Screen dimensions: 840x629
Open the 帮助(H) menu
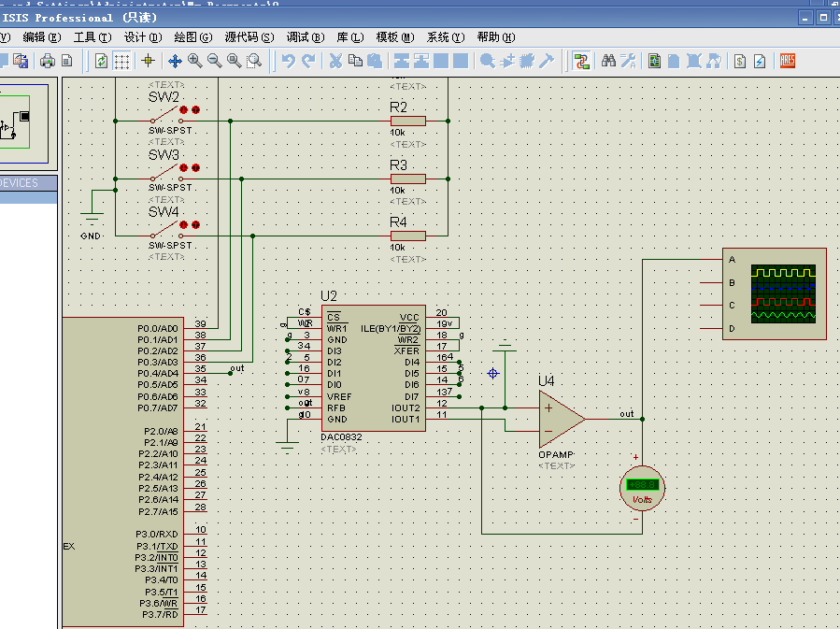point(496,37)
